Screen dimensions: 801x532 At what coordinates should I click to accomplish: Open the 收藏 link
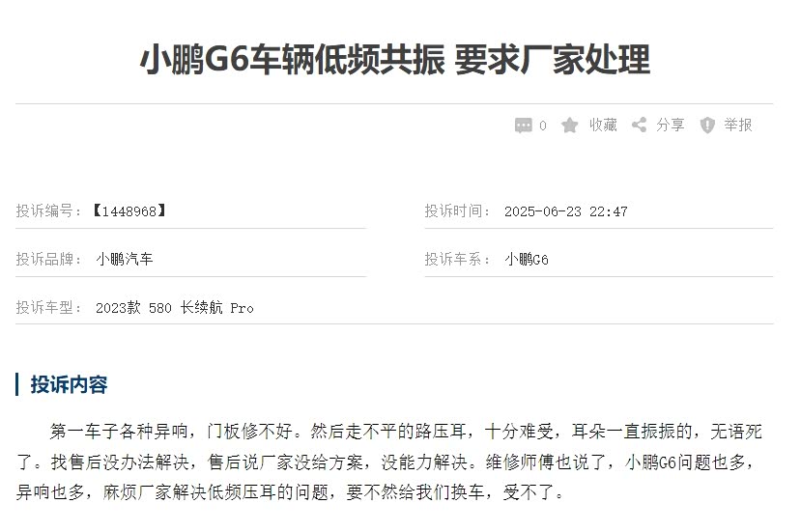[603, 125]
